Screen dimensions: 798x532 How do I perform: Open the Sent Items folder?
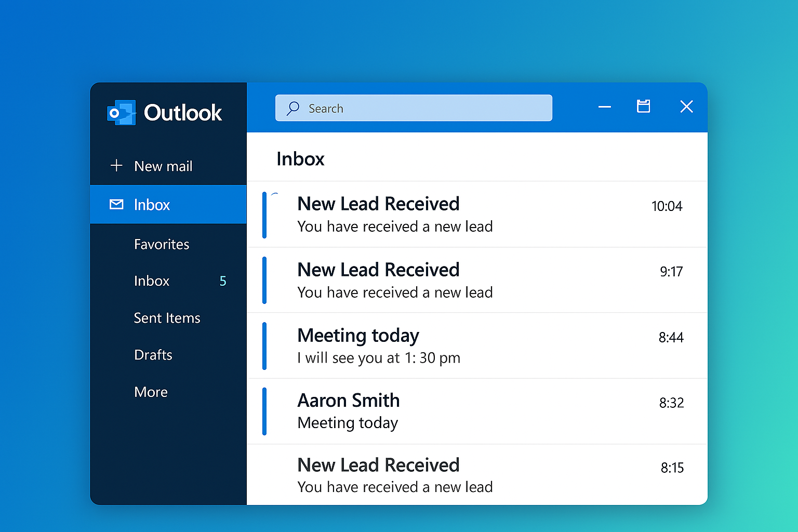point(167,318)
